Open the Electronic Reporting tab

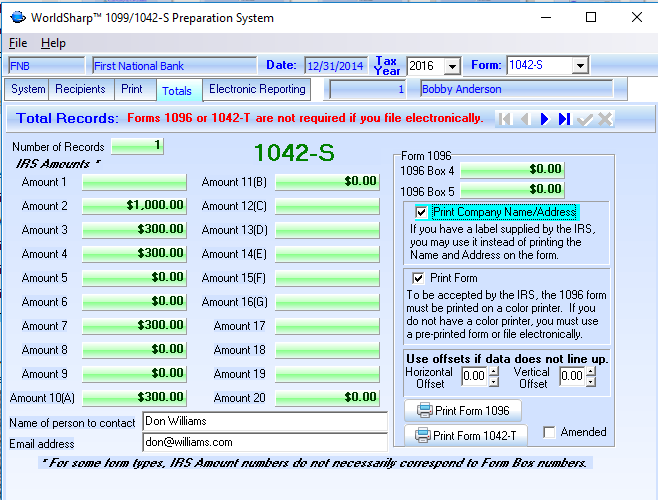tap(257, 89)
